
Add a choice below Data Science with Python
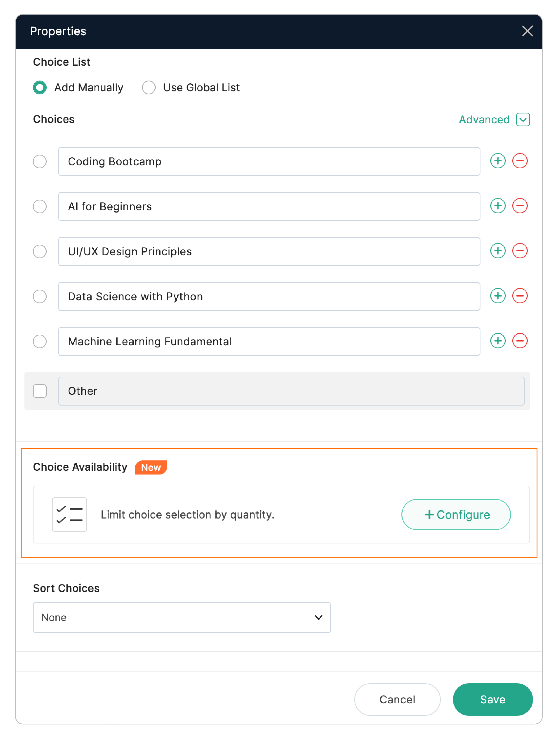coord(498,296)
